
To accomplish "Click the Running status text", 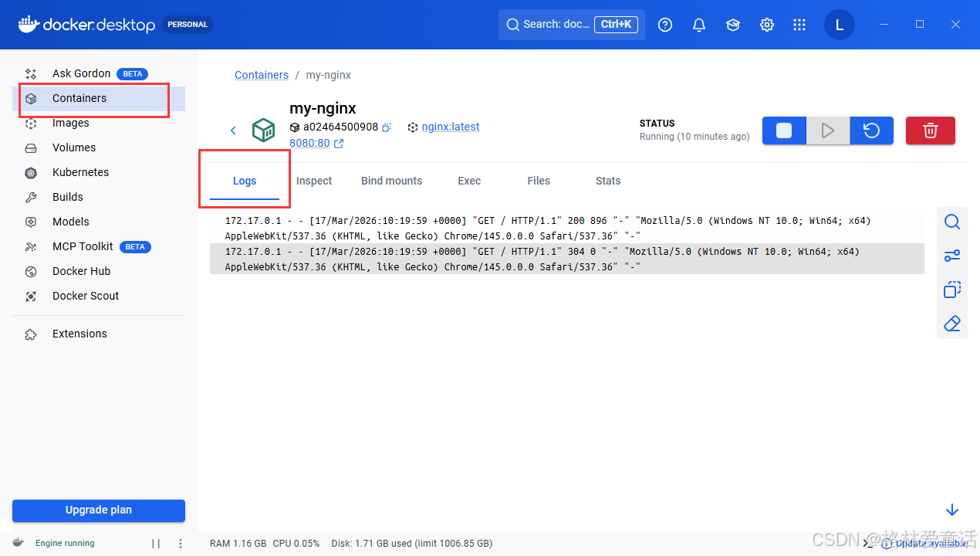I will click(694, 137).
